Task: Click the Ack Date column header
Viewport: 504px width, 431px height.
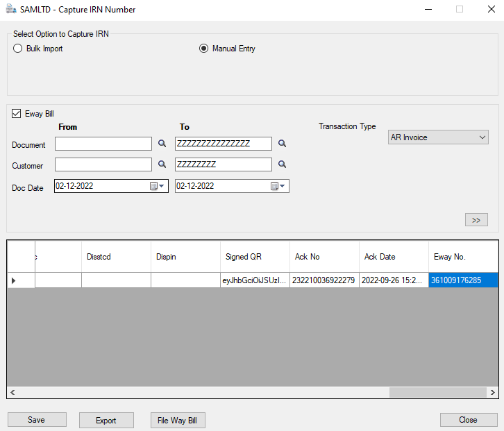Action: 394,257
